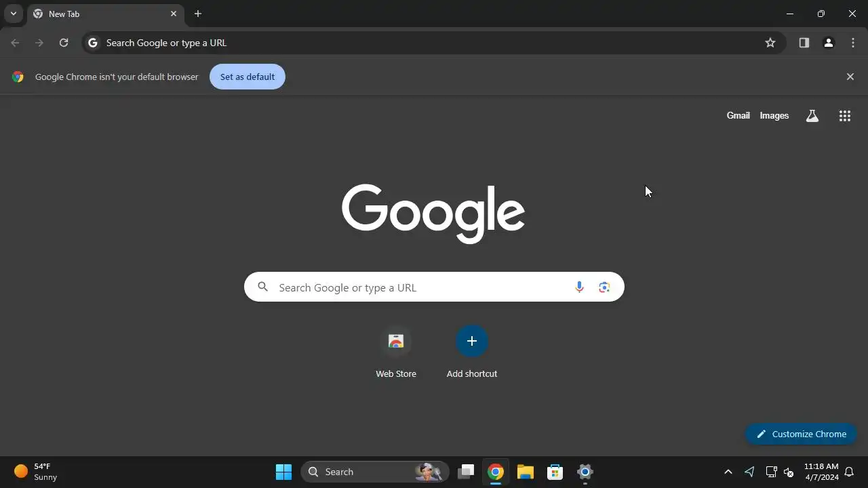Open the Gmail link
The width and height of the screenshot is (868, 488).
738,116
